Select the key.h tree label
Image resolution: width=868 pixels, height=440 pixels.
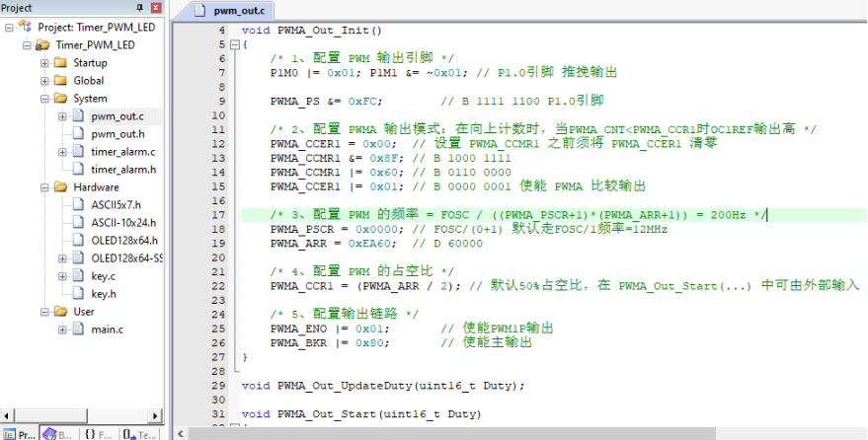[104, 294]
